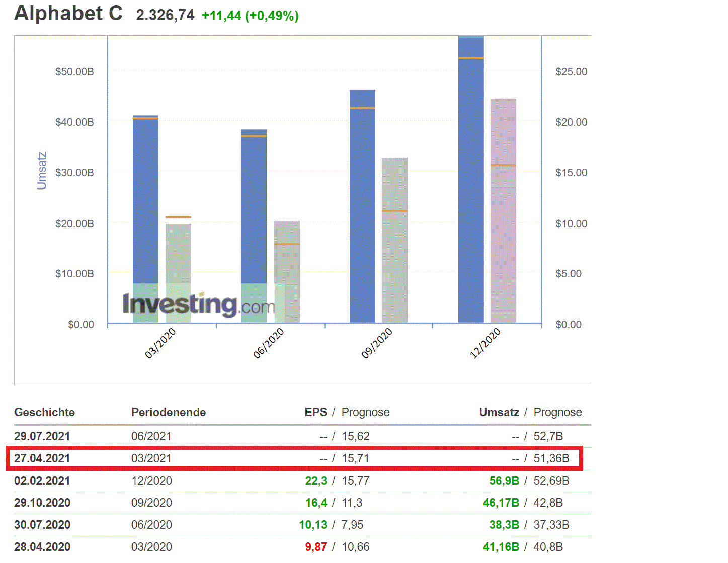Select the blue revenue bar for 06/2020
Viewport: 728px width, 563px height.
point(254,226)
